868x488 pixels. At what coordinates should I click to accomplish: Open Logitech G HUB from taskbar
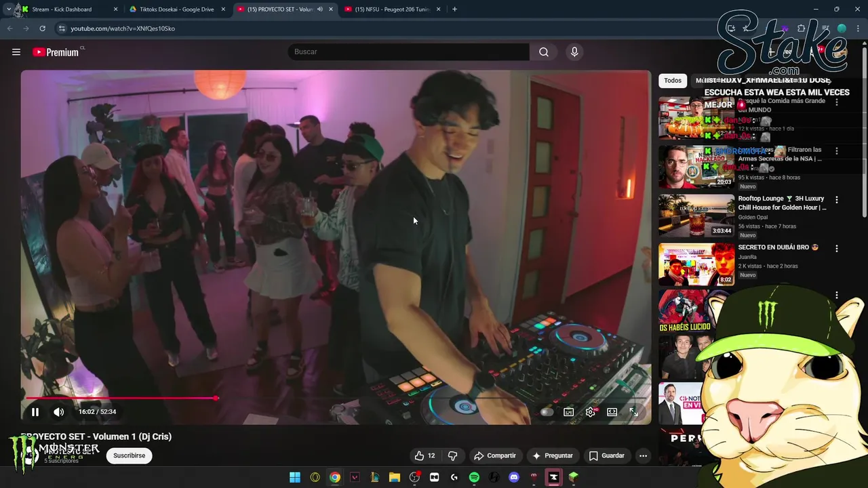coord(454,477)
